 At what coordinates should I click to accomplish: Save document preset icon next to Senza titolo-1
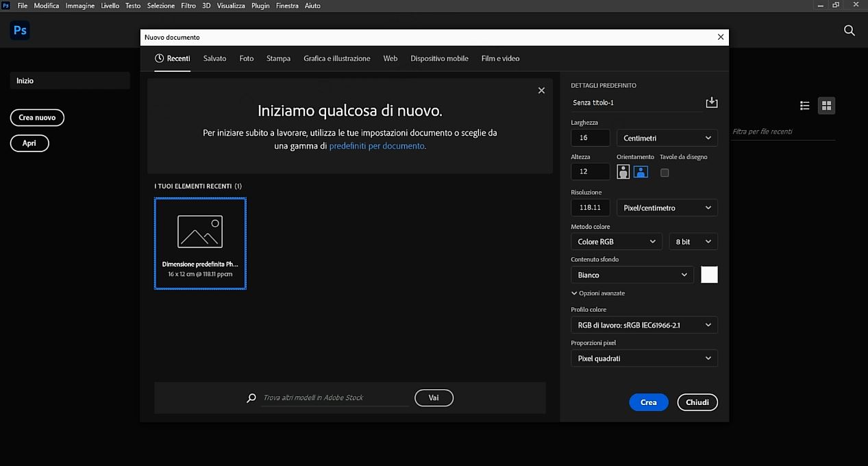(x=712, y=102)
